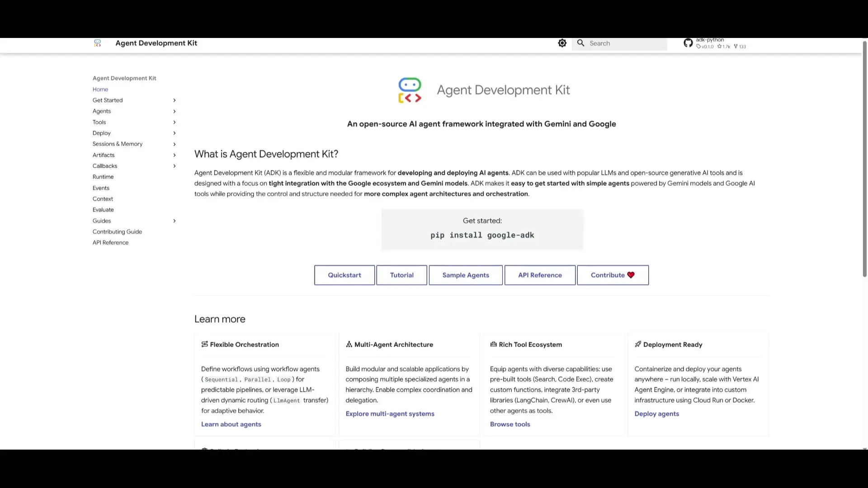
Task: Click the API Reference button
Action: 540,275
